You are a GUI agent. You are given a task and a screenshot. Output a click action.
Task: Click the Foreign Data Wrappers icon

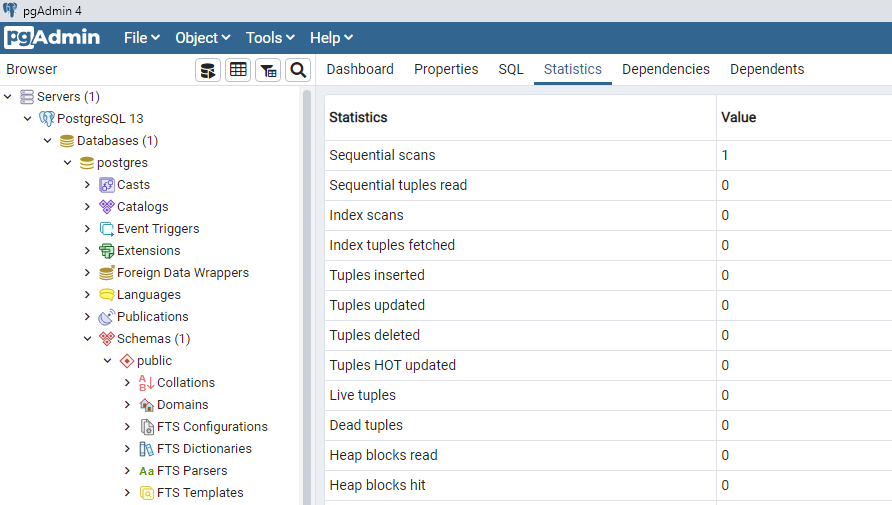[106, 273]
